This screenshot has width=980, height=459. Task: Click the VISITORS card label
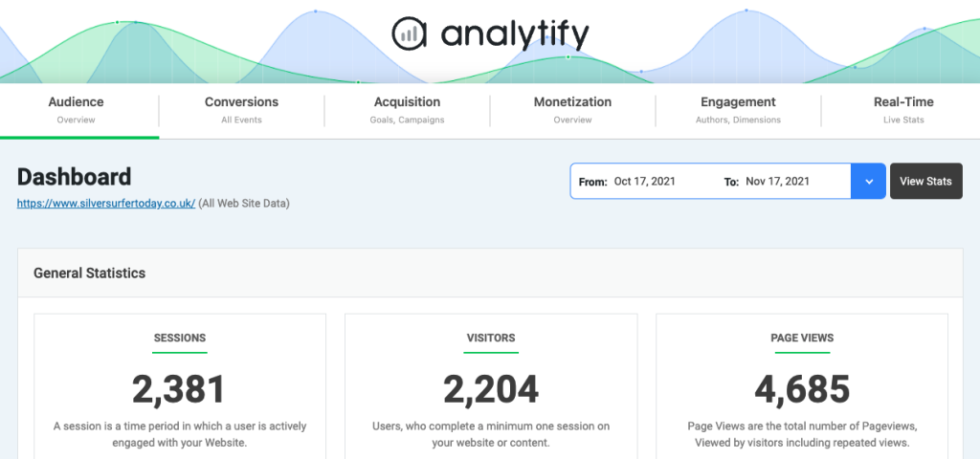click(x=491, y=338)
